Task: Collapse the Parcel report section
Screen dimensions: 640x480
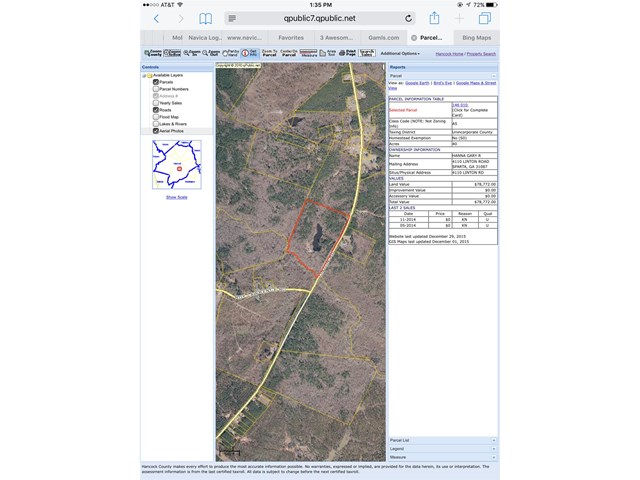Action: (x=493, y=76)
